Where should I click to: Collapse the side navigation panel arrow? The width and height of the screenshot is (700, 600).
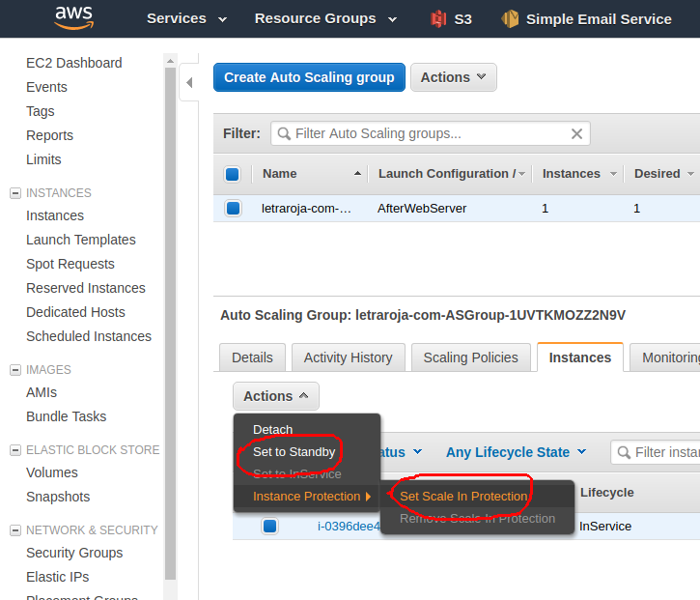point(189,82)
